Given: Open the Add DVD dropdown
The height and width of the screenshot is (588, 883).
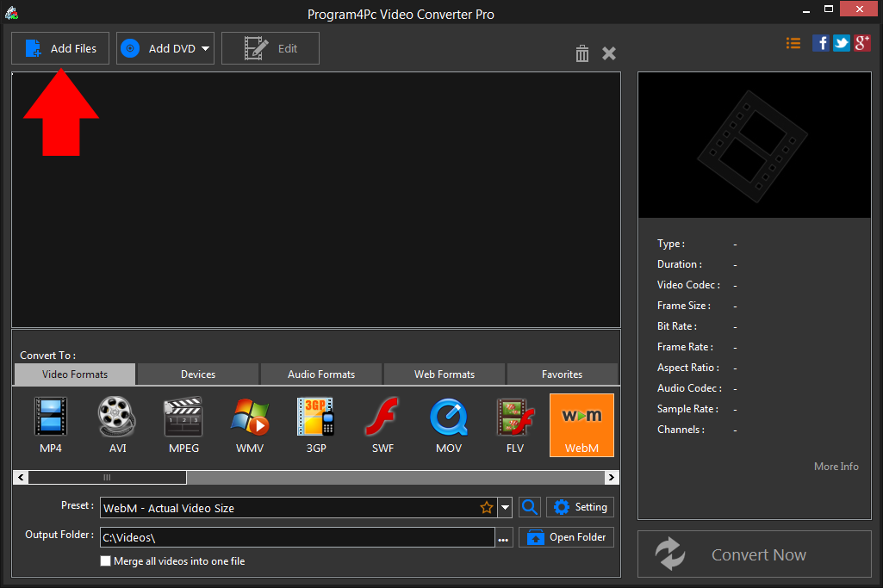Looking at the screenshot, I should coord(206,48).
